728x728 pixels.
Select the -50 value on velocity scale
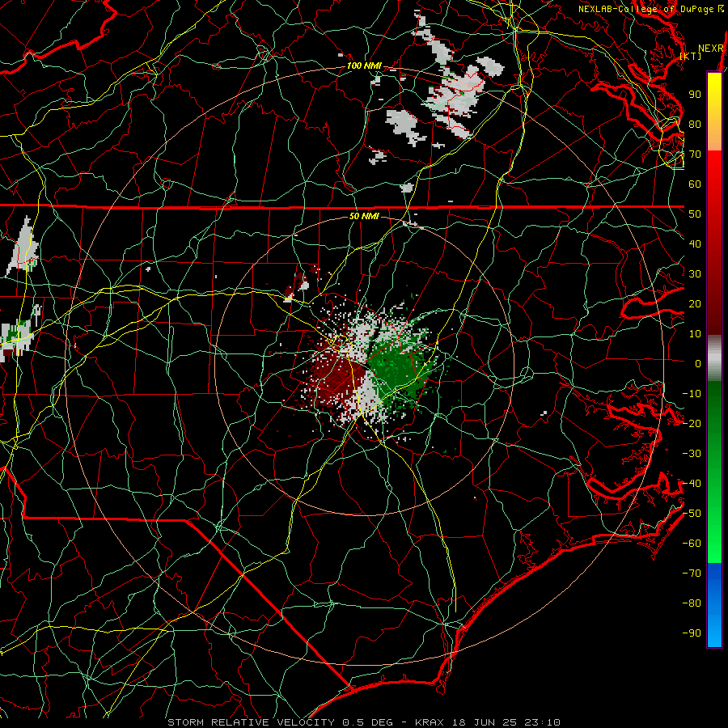pyautogui.click(x=692, y=514)
